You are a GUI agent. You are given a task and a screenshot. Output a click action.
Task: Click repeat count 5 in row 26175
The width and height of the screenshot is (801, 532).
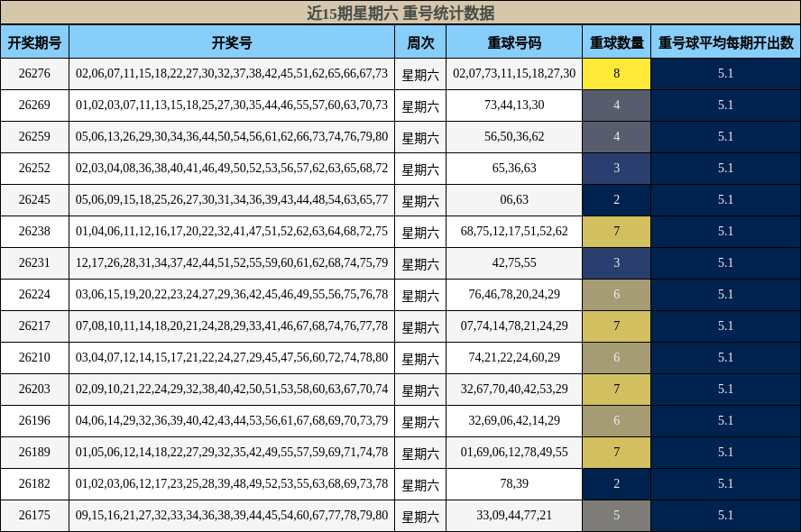click(617, 515)
